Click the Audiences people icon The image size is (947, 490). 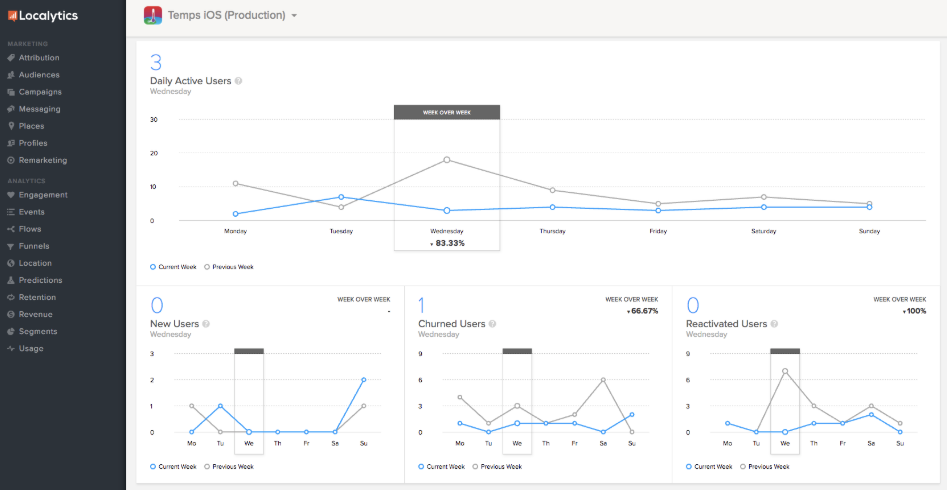pos(10,75)
